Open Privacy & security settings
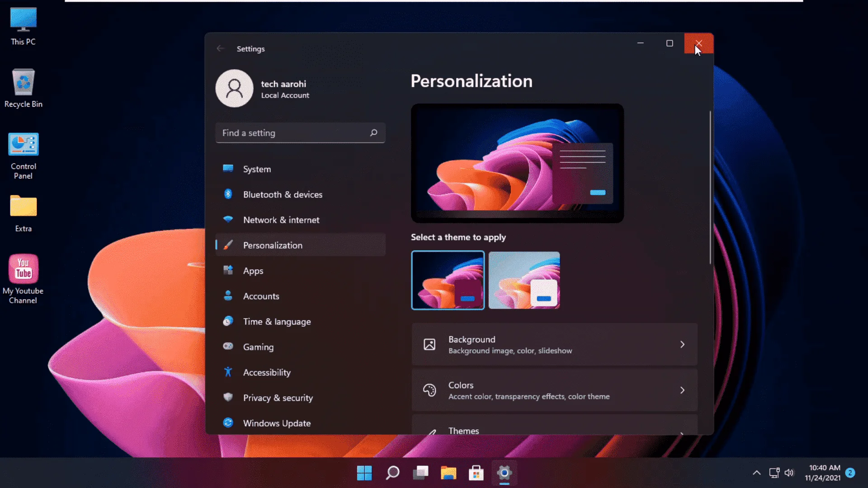The width and height of the screenshot is (868, 488). pyautogui.click(x=300, y=398)
